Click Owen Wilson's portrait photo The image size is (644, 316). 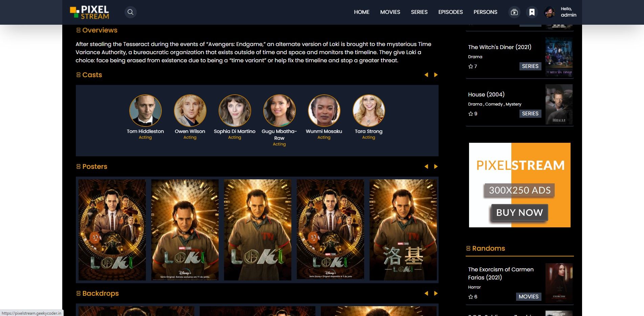[x=190, y=111]
